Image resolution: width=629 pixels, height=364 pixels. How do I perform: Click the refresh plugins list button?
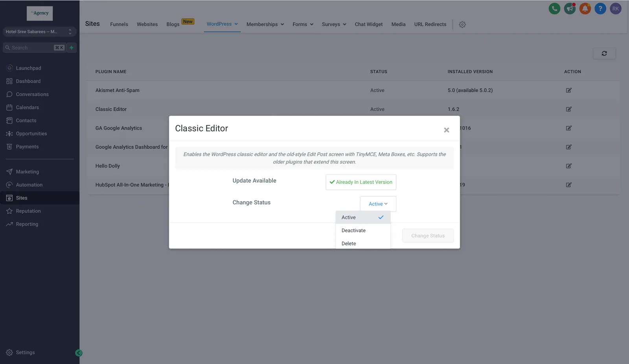coord(604,53)
